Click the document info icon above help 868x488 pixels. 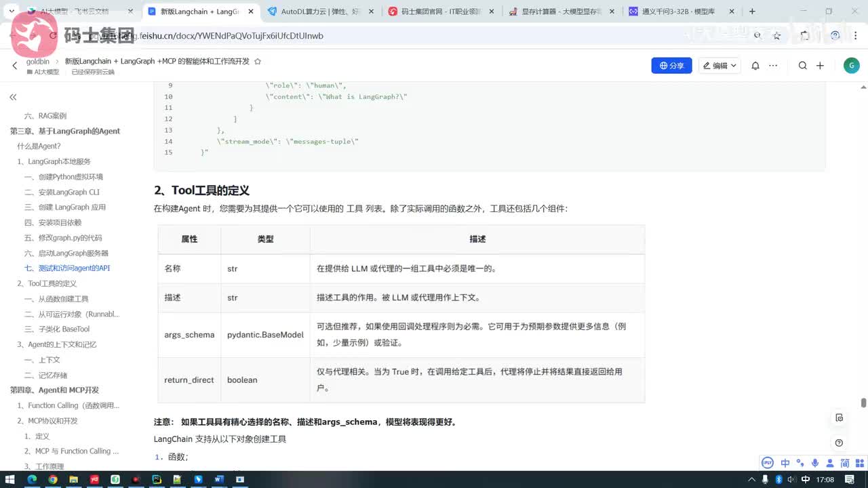point(839,418)
